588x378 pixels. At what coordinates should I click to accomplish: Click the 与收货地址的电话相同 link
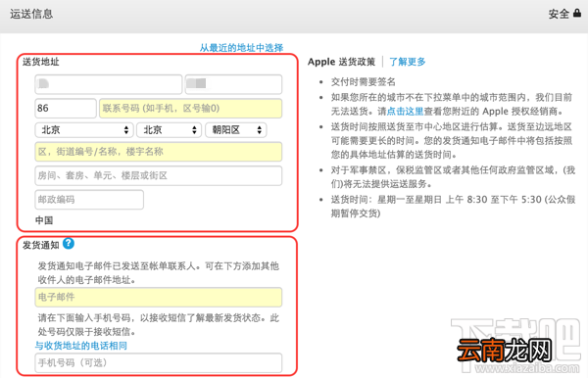pos(81,346)
